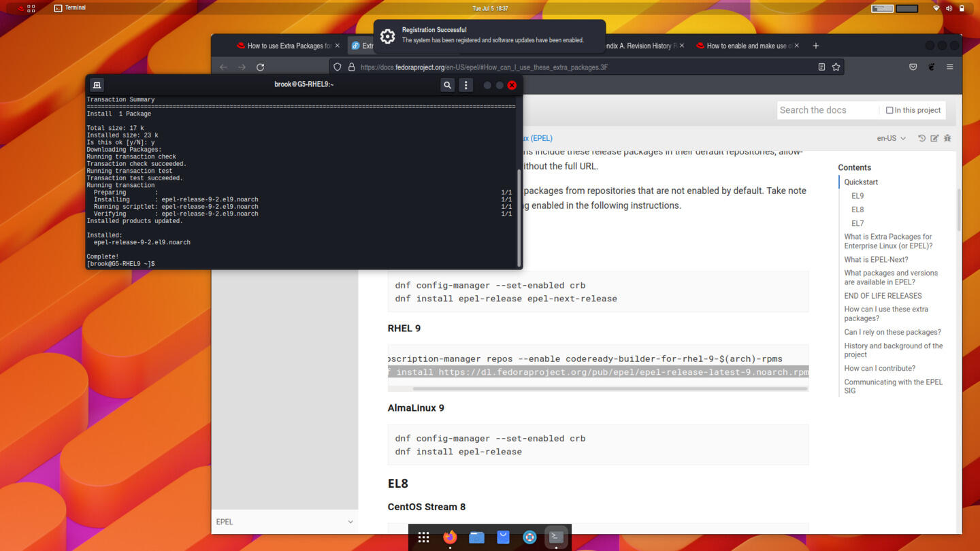The height and width of the screenshot is (551, 980).
Task: Open 'END OF LIFE RELEASES' contents link
Action: tap(883, 296)
